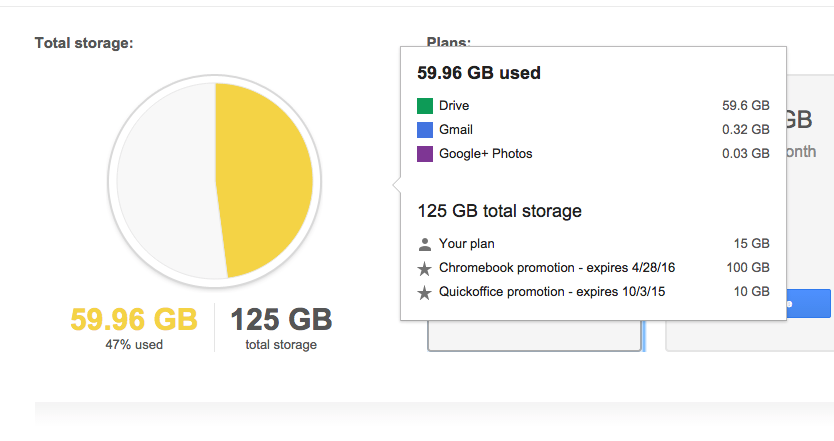834x441 pixels.
Task: Click the Quickoffice promotion expires 10/3/15 text
Action: (x=552, y=292)
